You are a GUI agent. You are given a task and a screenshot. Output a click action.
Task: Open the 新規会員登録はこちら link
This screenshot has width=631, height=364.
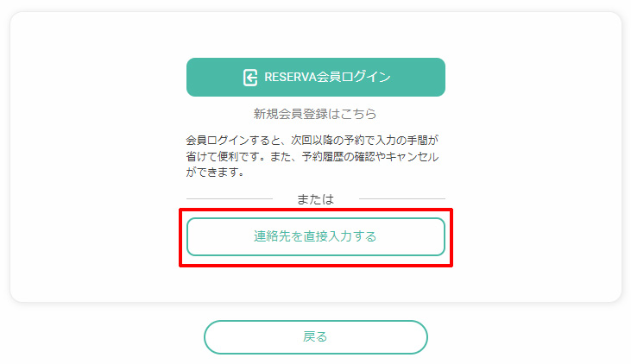point(315,113)
